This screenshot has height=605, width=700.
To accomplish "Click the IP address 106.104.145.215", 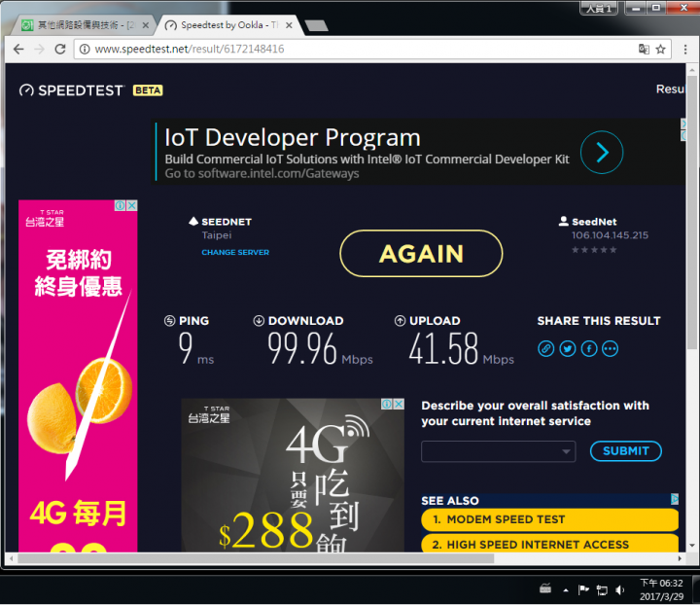I will (x=610, y=235).
